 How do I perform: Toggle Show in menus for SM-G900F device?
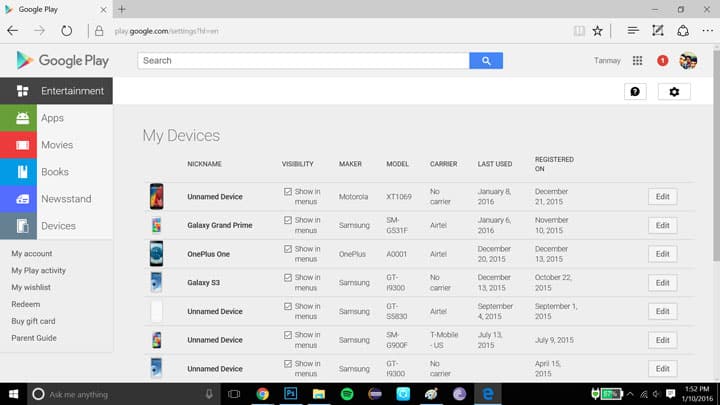click(x=288, y=335)
